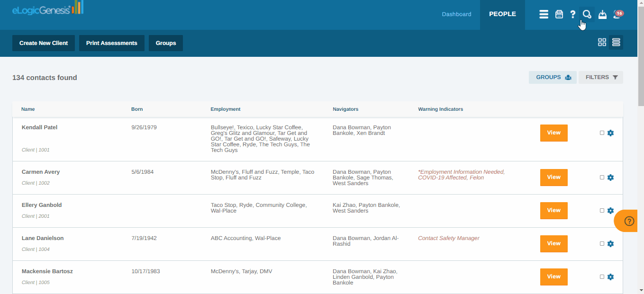
Task: Click the orange floating help bubble
Action: coord(629,221)
